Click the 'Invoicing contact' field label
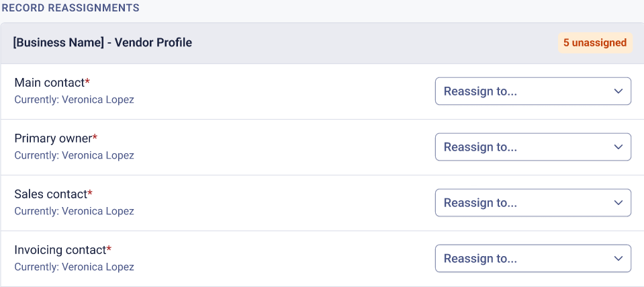This screenshot has width=644, height=287. 60,250
